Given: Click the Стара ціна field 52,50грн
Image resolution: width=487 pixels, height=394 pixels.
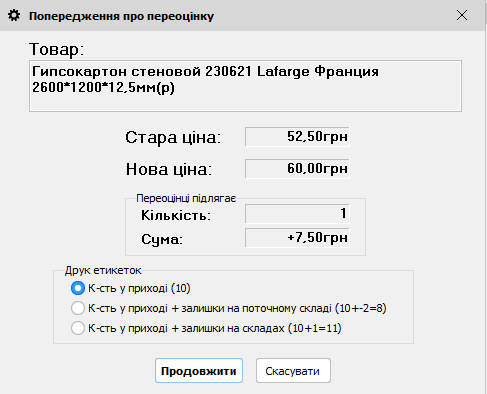Looking at the screenshot, I should [x=297, y=137].
